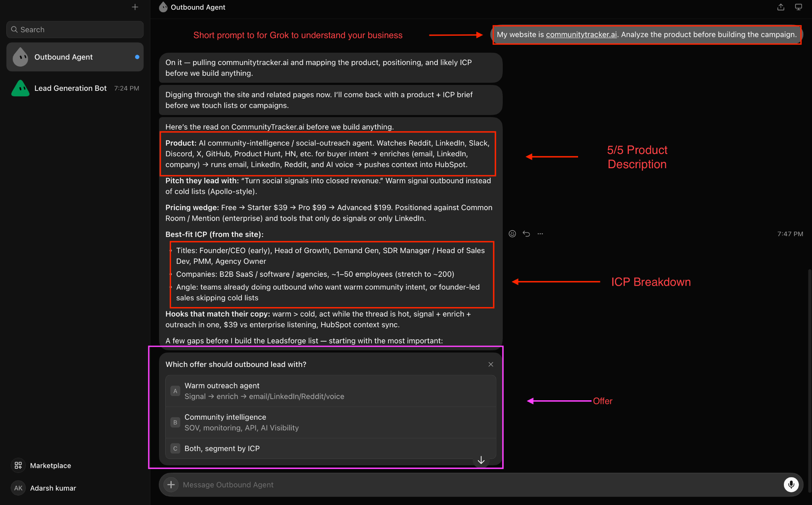812x505 pixels.
Task: Click the 'Digging through the site' message
Action: tap(331, 100)
